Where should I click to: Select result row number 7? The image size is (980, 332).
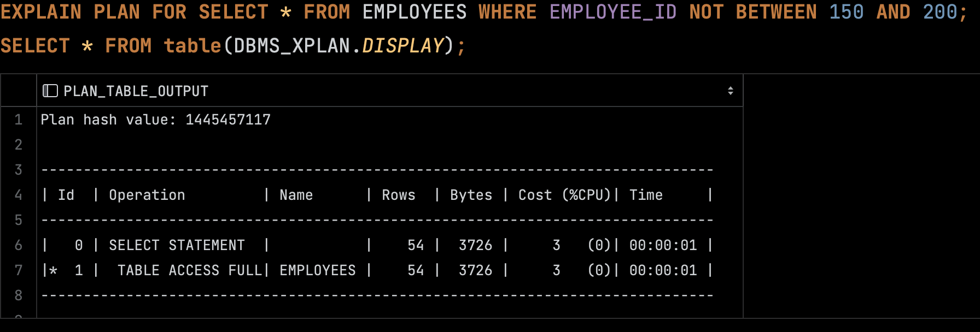[x=19, y=270]
